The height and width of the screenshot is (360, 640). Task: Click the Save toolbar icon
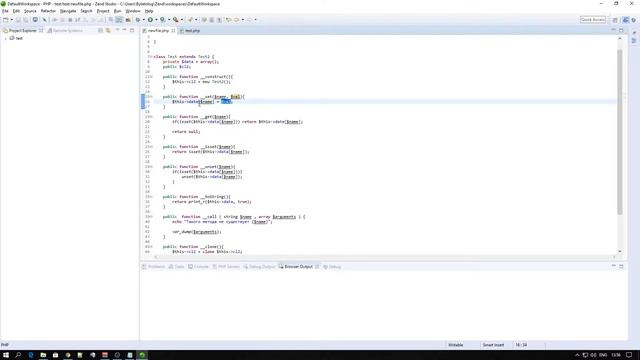point(18,20)
